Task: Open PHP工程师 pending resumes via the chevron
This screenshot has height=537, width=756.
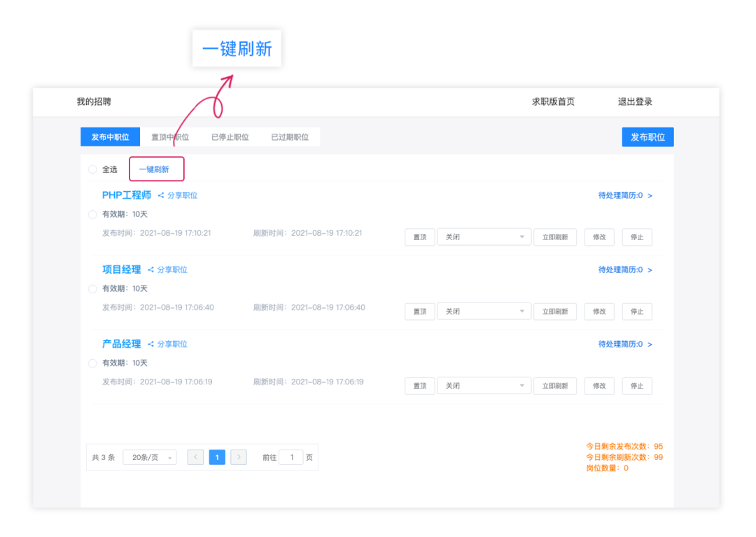Action: [x=650, y=195]
